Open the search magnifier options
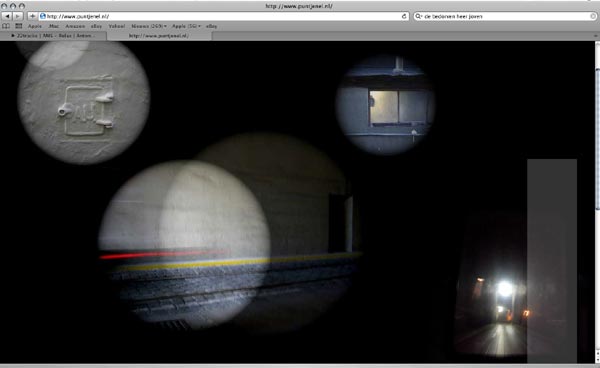 pyautogui.click(x=418, y=16)
